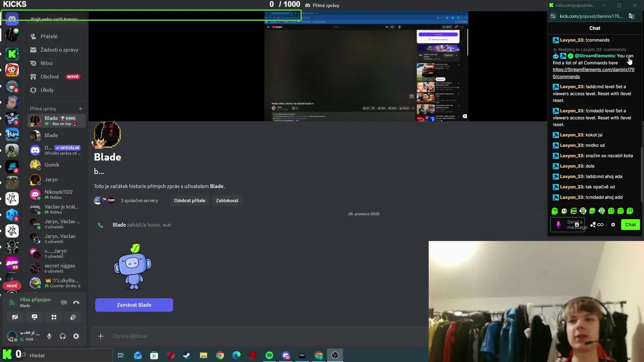Open Kick popout site info icon
Image resolution: width=644 pixels, height=362 pixels.
553,16
